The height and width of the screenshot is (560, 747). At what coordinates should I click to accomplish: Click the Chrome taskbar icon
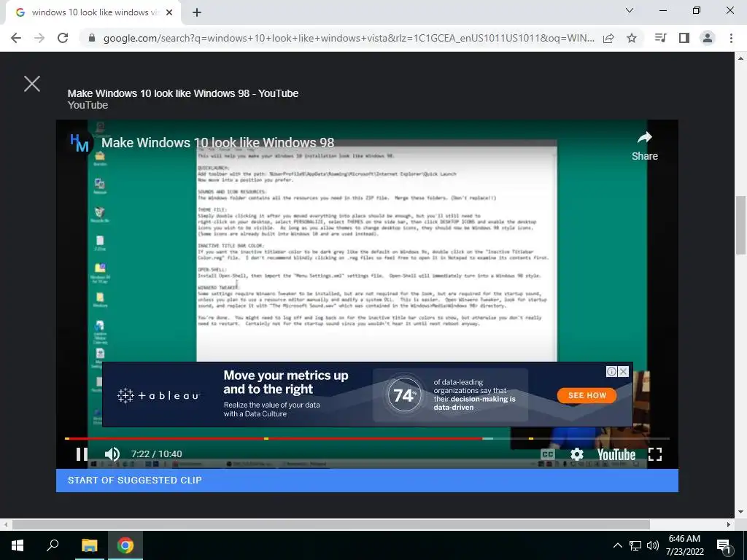(x=125, y=545)
